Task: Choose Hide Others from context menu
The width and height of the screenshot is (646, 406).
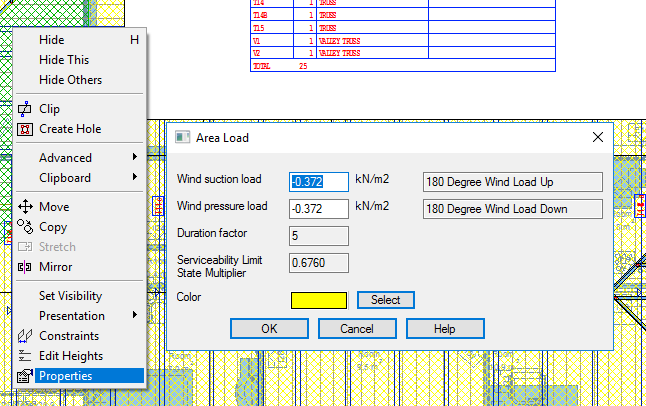Action: point(70,80)
